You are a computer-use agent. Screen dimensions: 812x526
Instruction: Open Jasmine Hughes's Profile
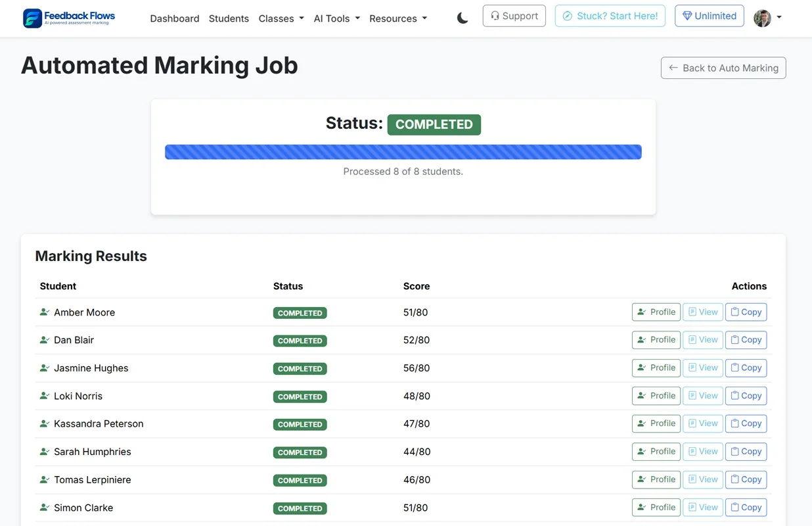point(656,368)
